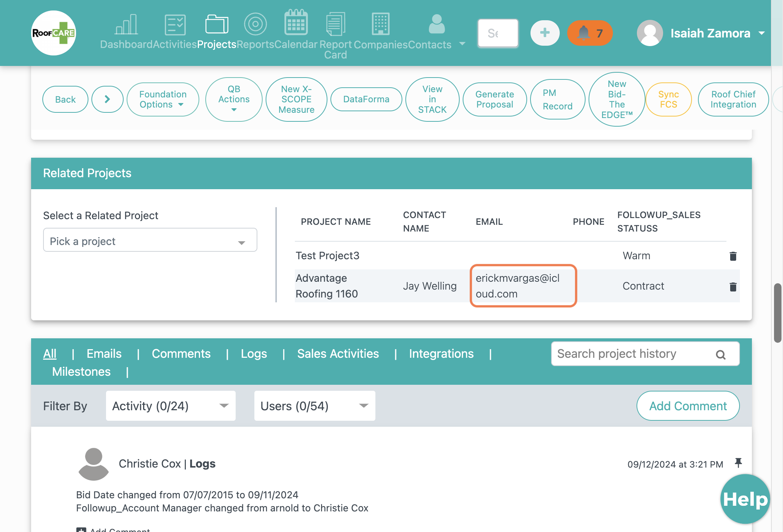Image resolution: width=783 pixels, height=532 pixels.
Task: Open the Projects folder icon
Action: tap(217, 25)
